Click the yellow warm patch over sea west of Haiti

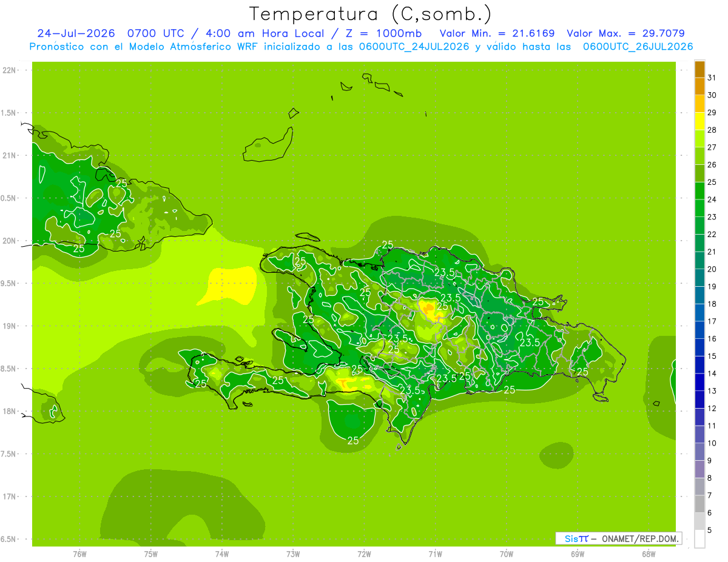coord(231,285)
